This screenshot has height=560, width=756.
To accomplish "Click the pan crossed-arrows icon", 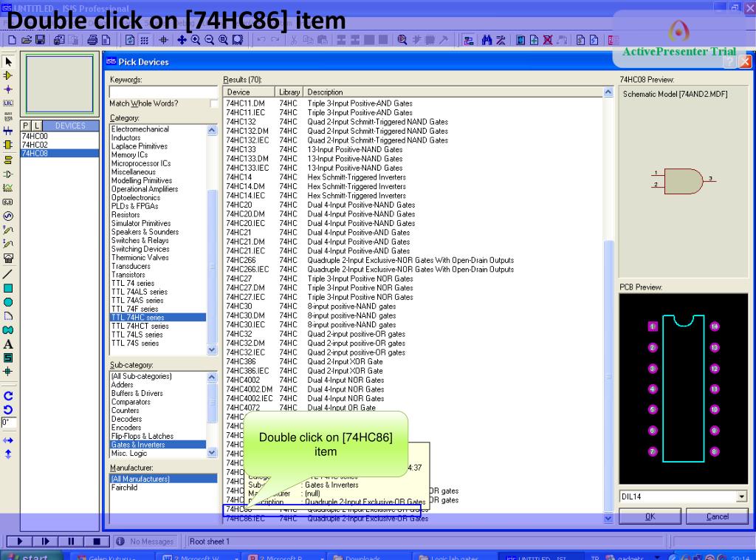I will tap(182, 40).
